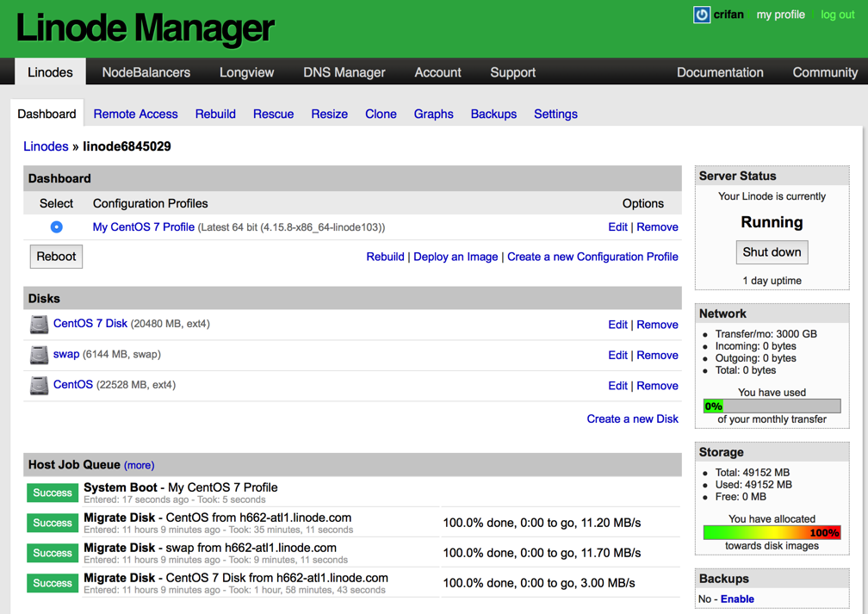The image size is (868, 614).
Task: Open the Settings sub-tab
Action: 555,114
